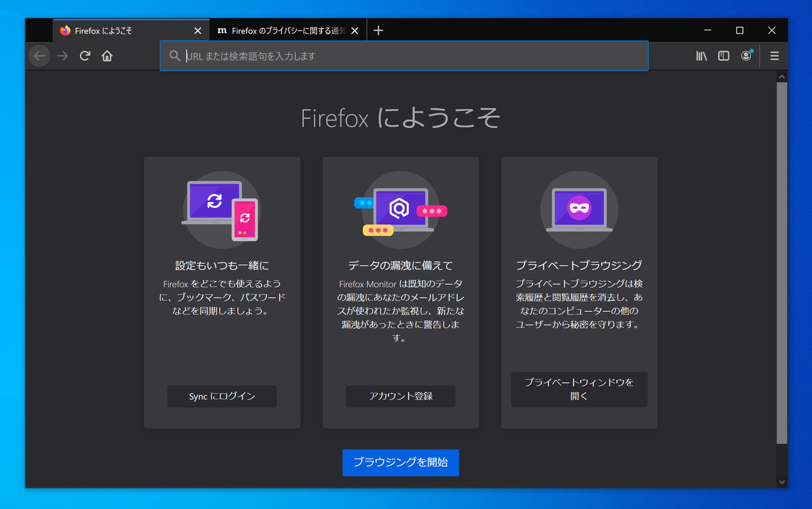The image size is (812, 509).
Task: Switch to 'Firefox にようこそ' tab
Action: (131, 30)
